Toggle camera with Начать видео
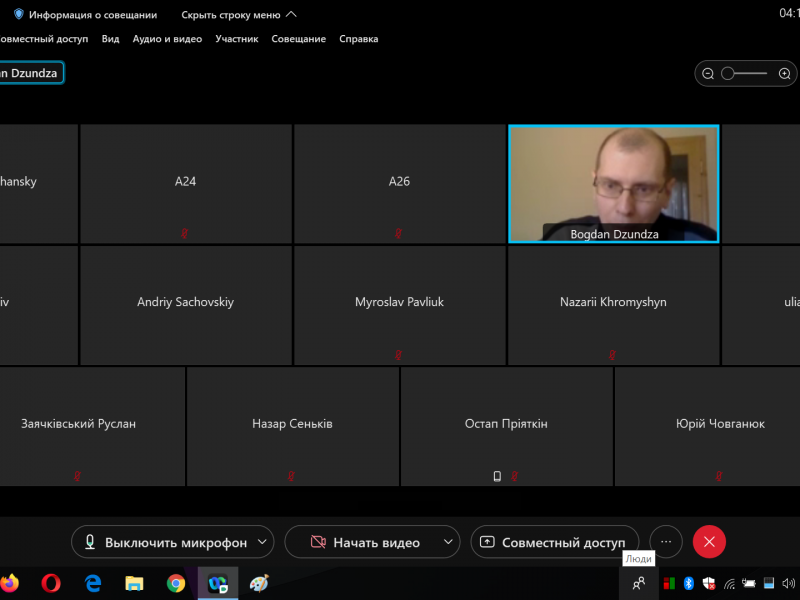The height and width of the screenshot is (600, 800). coord(364,542)
